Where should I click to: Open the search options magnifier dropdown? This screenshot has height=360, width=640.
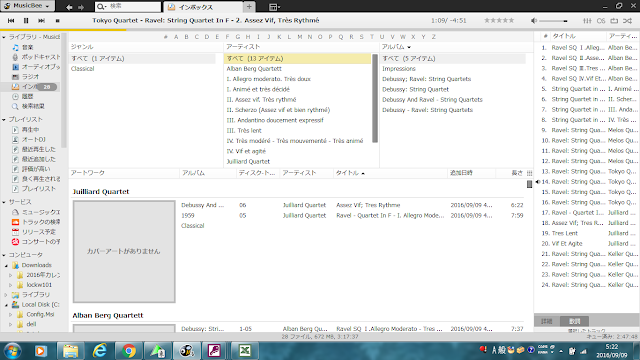click(x=101, y=7)
